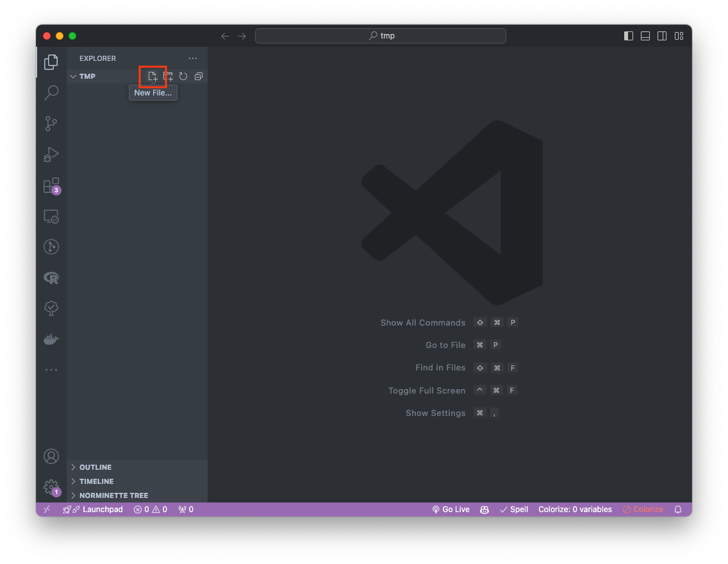728x564 pixels.
Task: Open the tree with checkmark view
Action: 51,308
